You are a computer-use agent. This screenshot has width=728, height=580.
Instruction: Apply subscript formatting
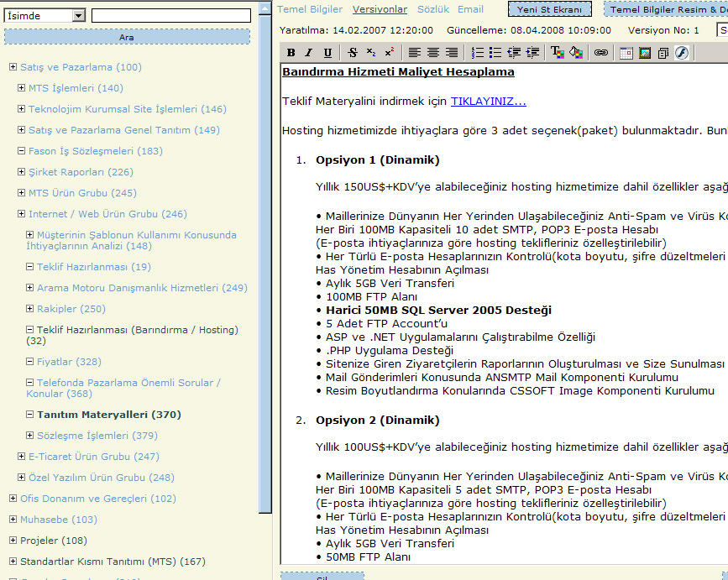[x=371, y=53]
